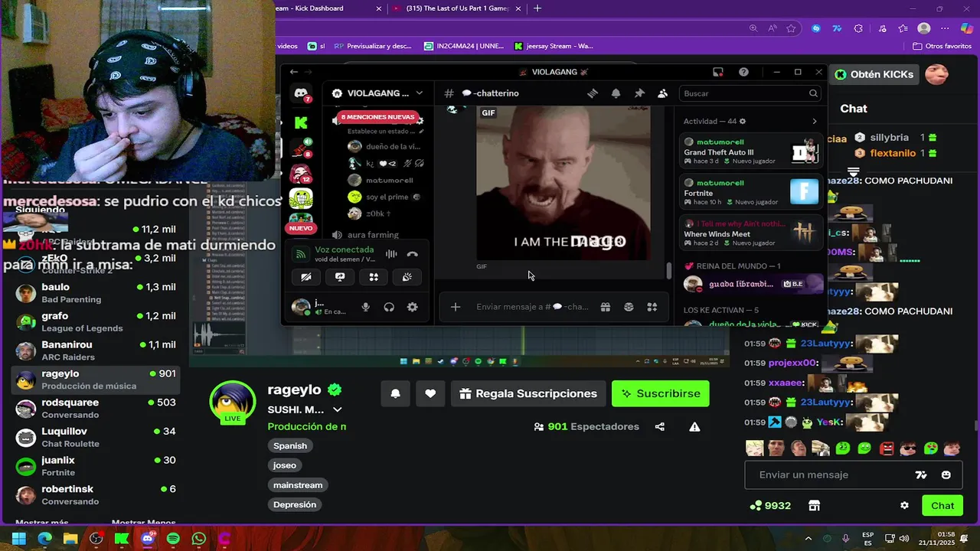
Task: Open baulo channel in sidebar
Action: point(96,293)
